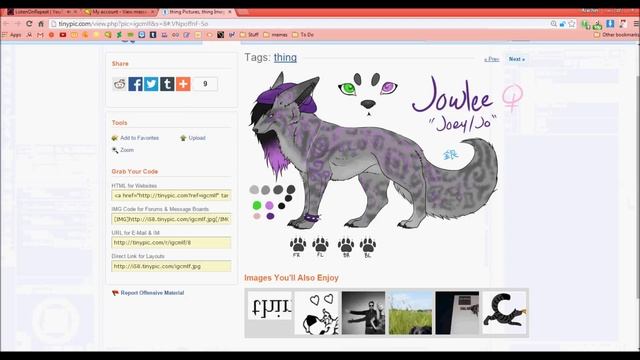
Task: Select the IMG Code for Forums field
Action: pos(171,219)
